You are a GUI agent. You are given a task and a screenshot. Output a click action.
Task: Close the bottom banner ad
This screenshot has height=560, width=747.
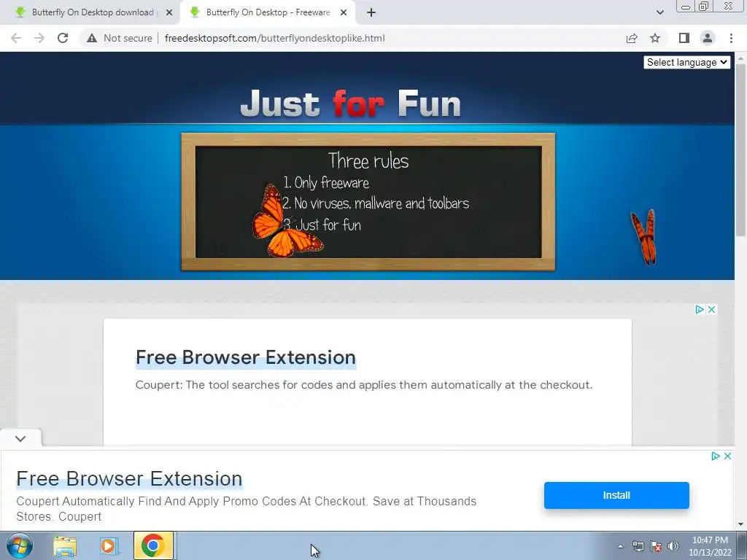[727, 456]
